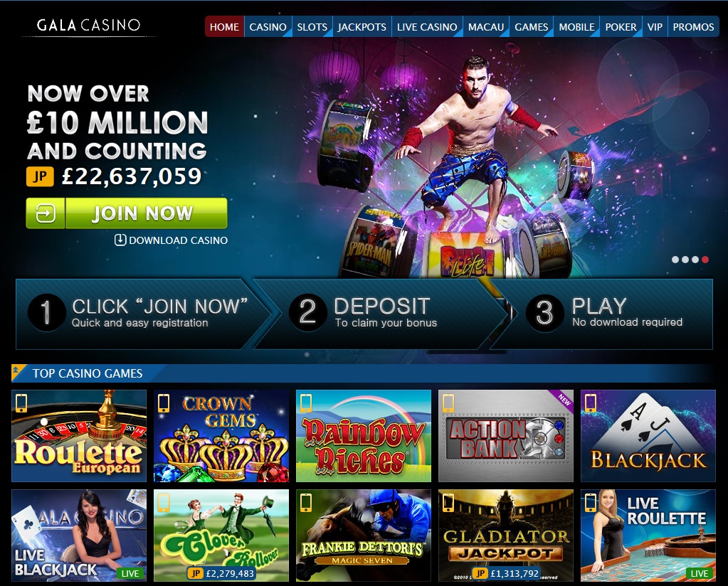Open the SLOTS navigation tab
728x586 pixels.
312,27
